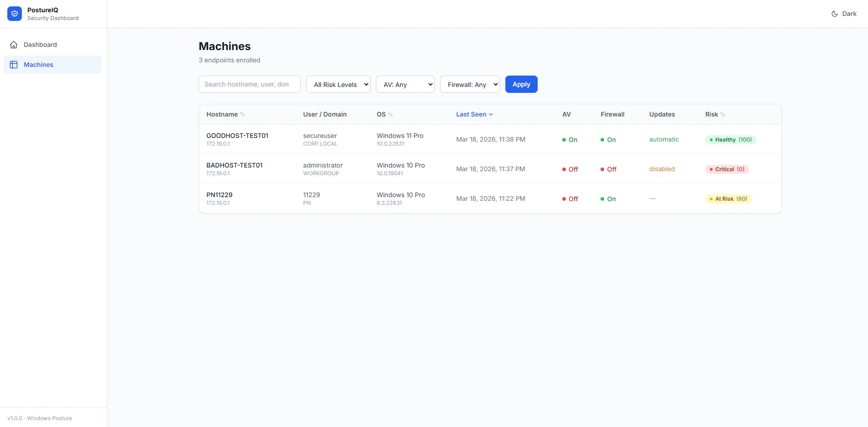Image resolution: width=868 pixels, height=427 pixels.
Task: Click secureuser in User column
Action: tap(320, 136)
